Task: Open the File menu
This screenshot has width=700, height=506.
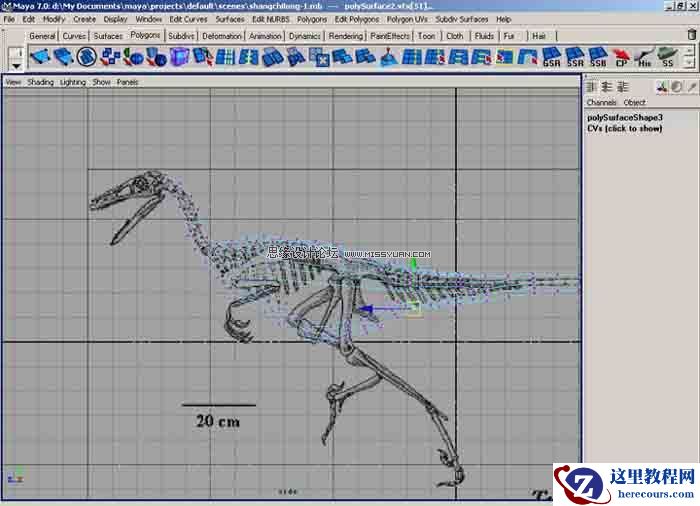Action: (9, 19)
